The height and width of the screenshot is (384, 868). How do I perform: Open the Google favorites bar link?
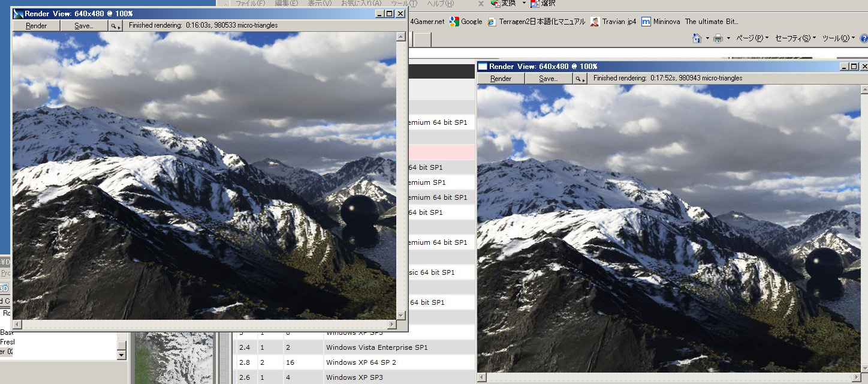pyautogui.click(x=466, y=22)
